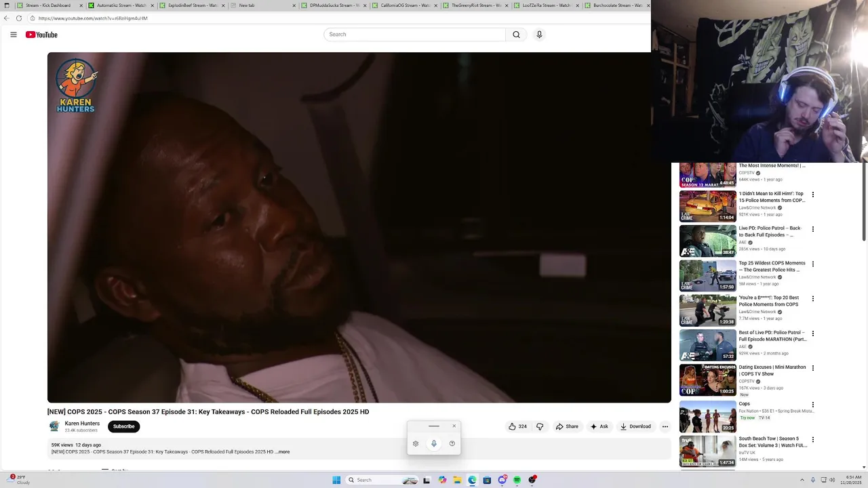Open the Windows Start menu
868x488 pixels.
(336, 480)
